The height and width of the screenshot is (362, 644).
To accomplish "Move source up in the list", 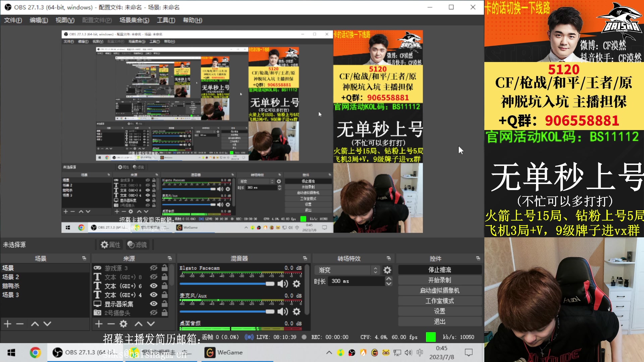I will pos(139,324).
